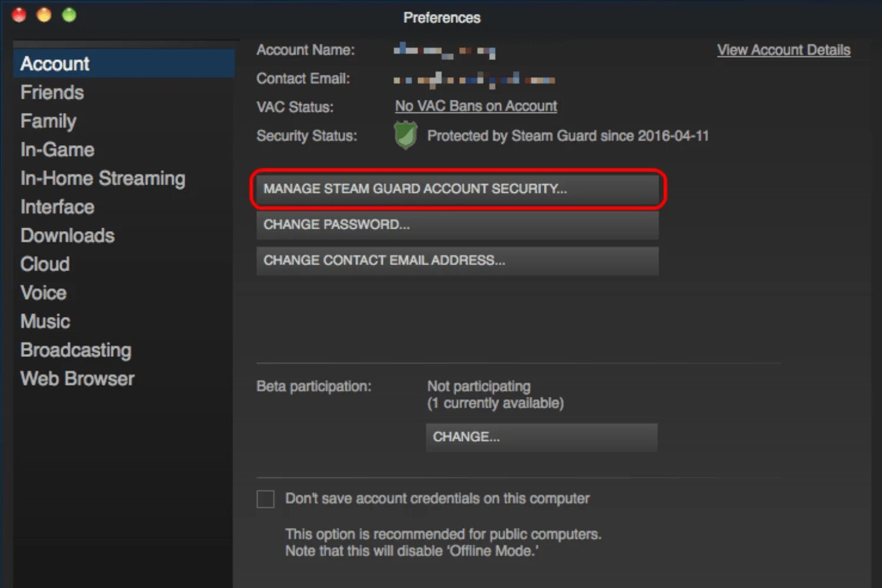Viewport: 882px width, 588px height.
Task: Click the 'VAC Status:' label
Action: (x=295, y=107)
